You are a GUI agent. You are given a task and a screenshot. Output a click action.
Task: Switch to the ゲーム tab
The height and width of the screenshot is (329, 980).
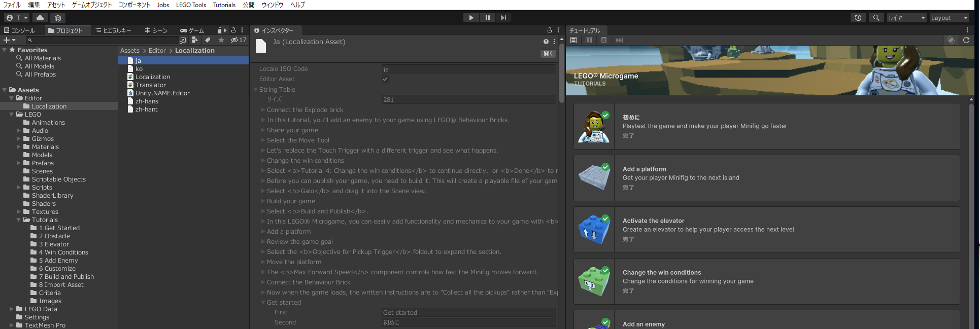(192, 30)
